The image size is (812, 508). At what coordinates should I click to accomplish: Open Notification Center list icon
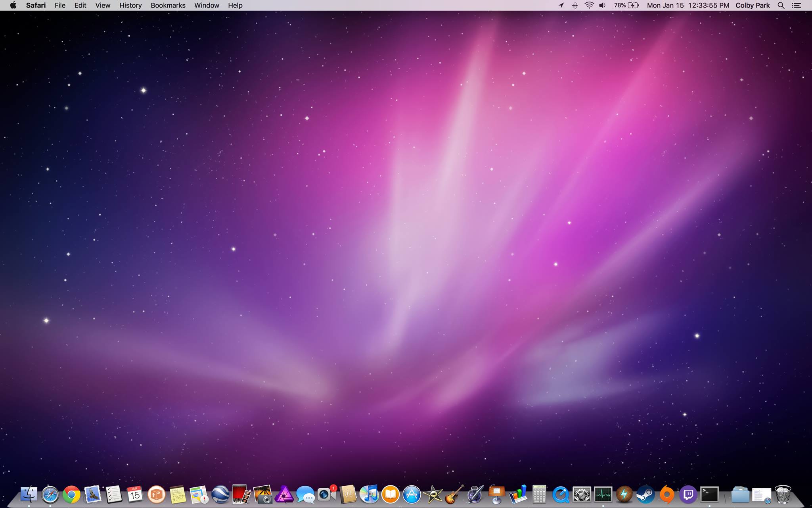(796, 5)
